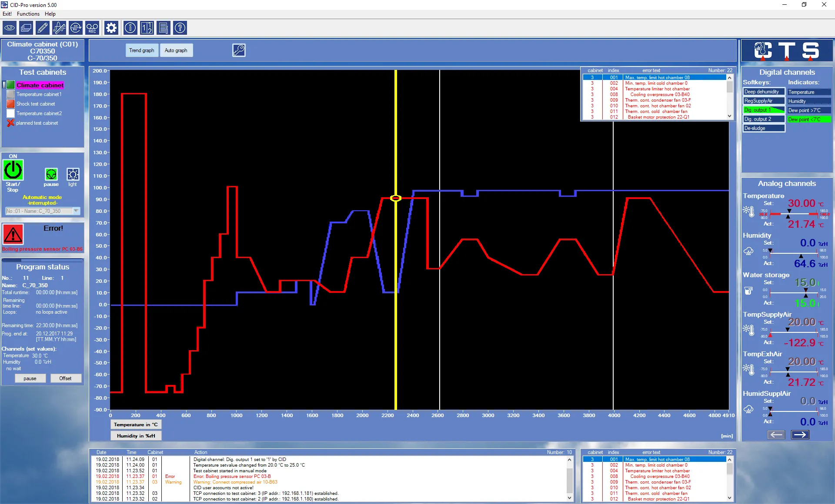Click the Dew point >7°C indicator
835x504 pixels.
(809, 110)
